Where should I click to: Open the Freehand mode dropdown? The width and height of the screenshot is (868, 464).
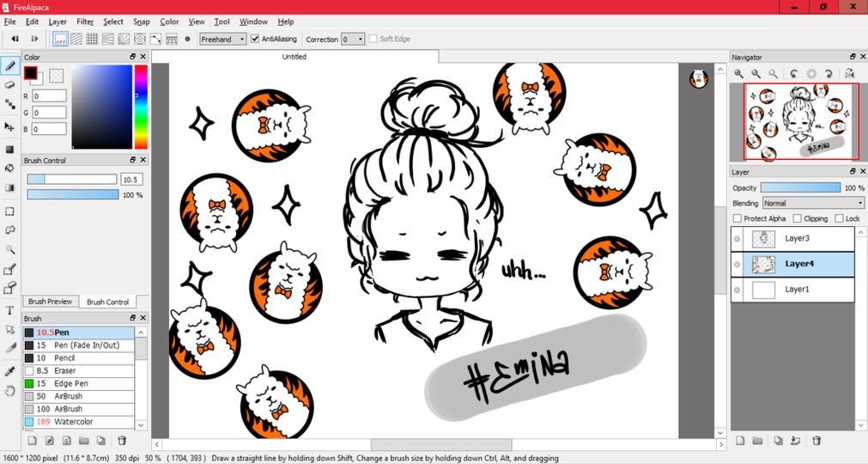(x=223, y=39)
